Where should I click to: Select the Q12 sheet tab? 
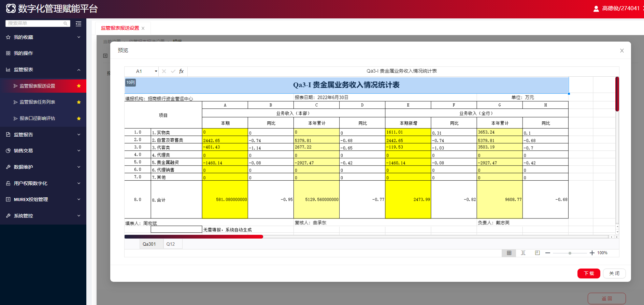click(173, 244)
